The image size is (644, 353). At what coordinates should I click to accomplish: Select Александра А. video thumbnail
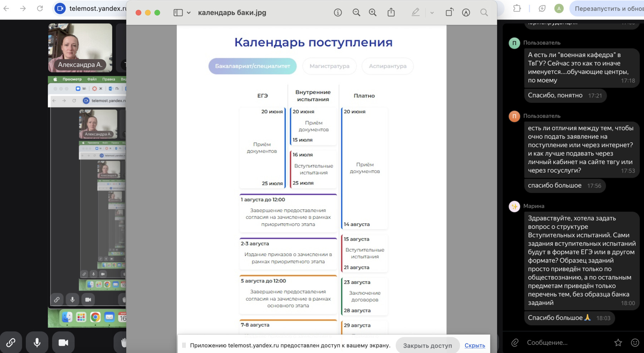80,48
